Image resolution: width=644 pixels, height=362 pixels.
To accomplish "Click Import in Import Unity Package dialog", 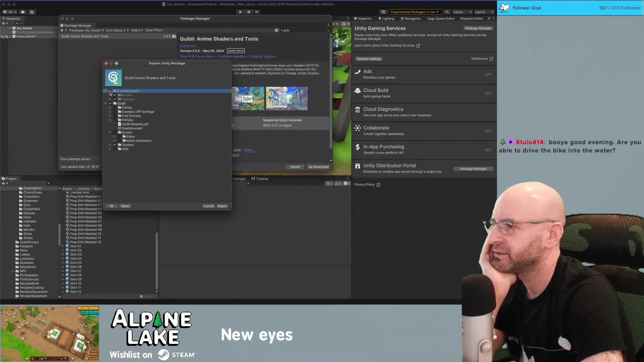I will click(x=222, y=206).
